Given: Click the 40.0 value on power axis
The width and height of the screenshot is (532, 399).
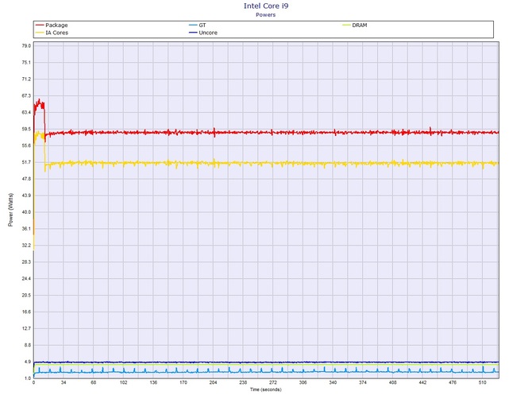Looking at the screenshot, I should pos(26,212).
